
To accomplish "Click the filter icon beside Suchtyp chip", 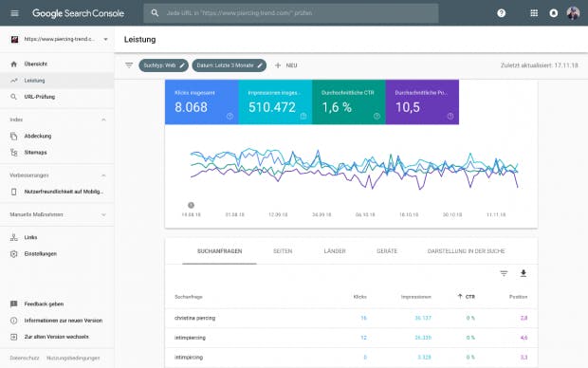I will coord(129,65).
